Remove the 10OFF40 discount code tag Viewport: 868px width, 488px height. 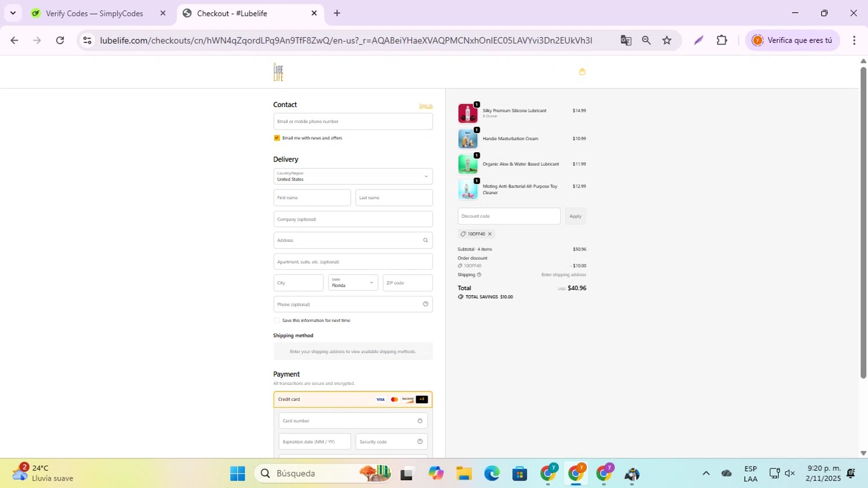pyautogui.click(x=490, y=234)
